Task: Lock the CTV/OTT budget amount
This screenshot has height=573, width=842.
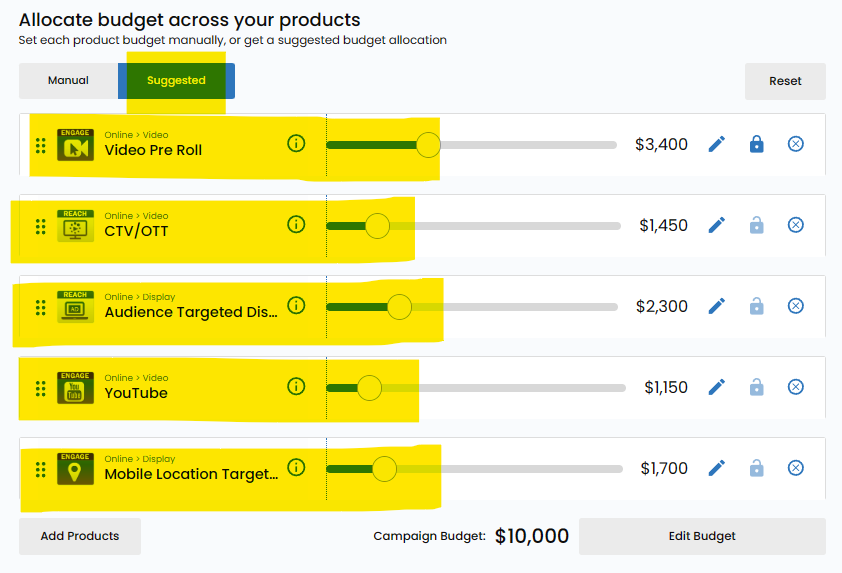Action: [756, 225]
